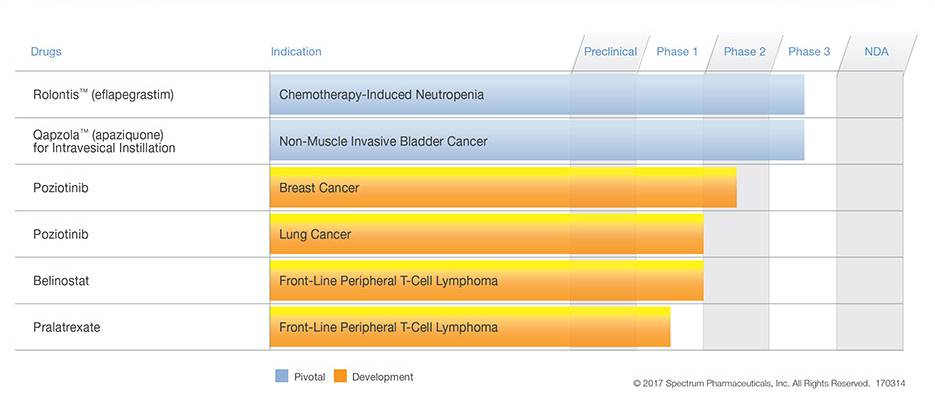This screenshot has height=412, width=935.
Task: Click the Indication column heading
Action: 296,52
